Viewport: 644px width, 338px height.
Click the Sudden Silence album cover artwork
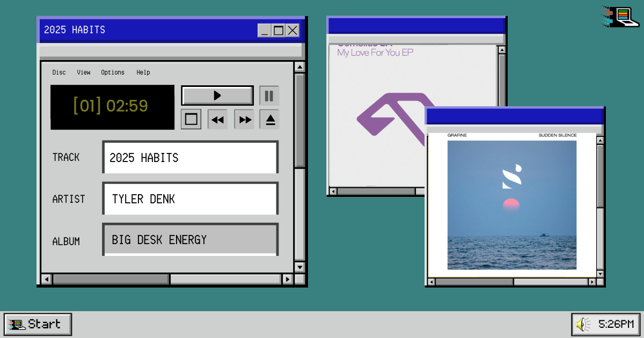tap(512, 205)
